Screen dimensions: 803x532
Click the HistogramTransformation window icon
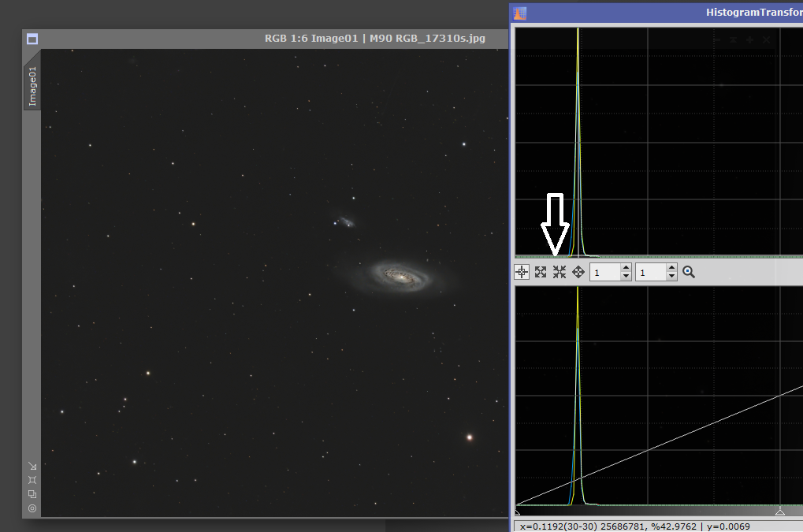click(x=520, y=13)
